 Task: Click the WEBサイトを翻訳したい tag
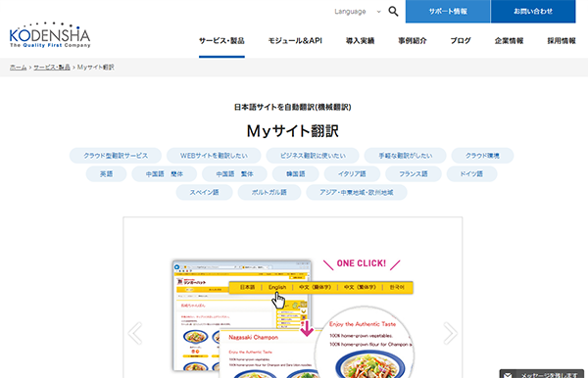(x=214, y=156)
